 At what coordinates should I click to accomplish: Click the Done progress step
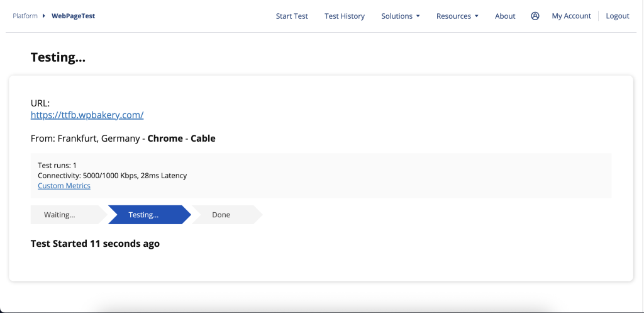pyautogui.click(x=221, y=215)
